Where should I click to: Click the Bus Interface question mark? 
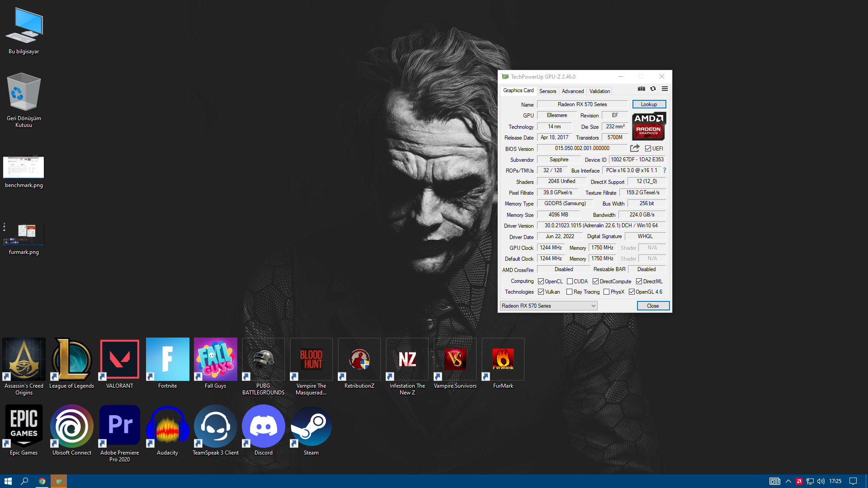(x=665, y=170)
